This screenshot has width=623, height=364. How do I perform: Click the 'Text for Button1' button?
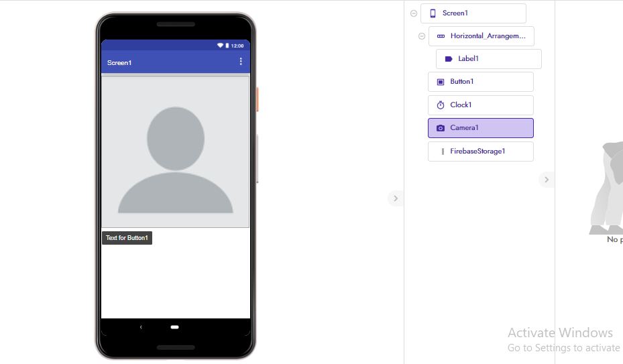pyautogui.click(x=127, y=238)
